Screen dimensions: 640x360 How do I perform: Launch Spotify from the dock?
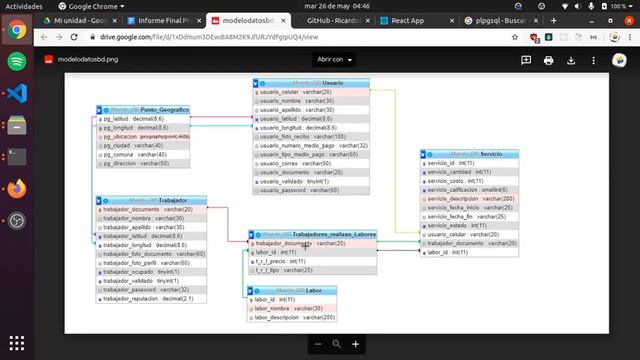coord(17,62)
